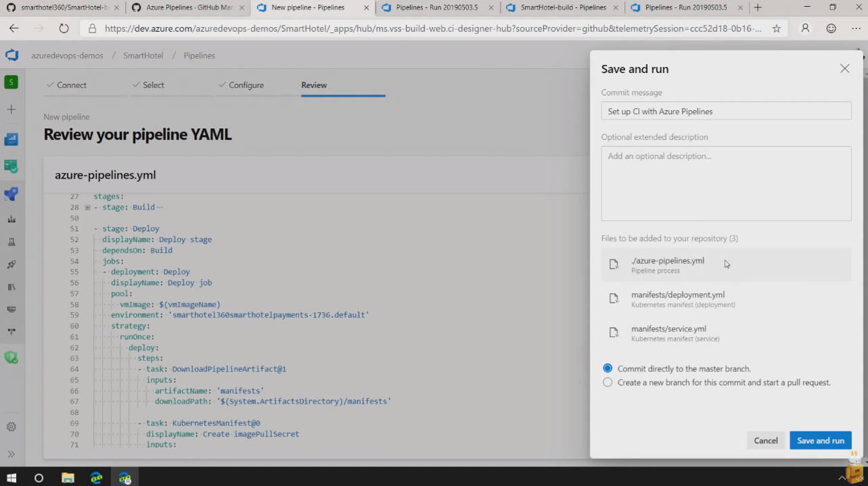868x486 pixels.
Task: Click the browser address bar URL
Action: pyautogui.click(x=433, y=29)
